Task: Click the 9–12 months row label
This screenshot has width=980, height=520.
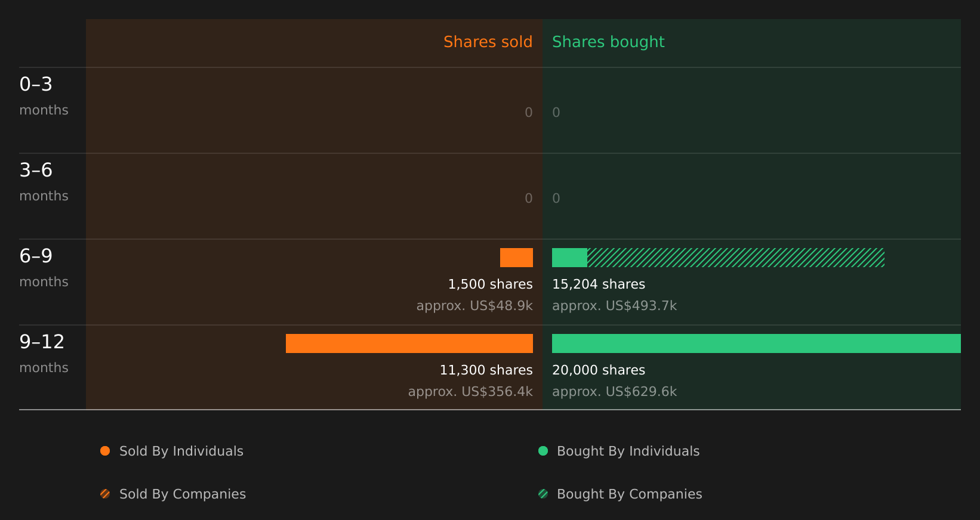Action: [44, 354]
